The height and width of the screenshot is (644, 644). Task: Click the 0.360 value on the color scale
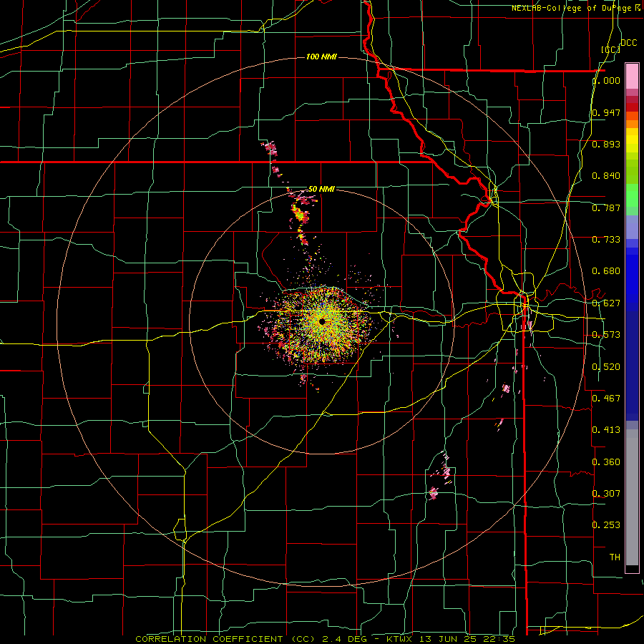[x=606, y=462]
